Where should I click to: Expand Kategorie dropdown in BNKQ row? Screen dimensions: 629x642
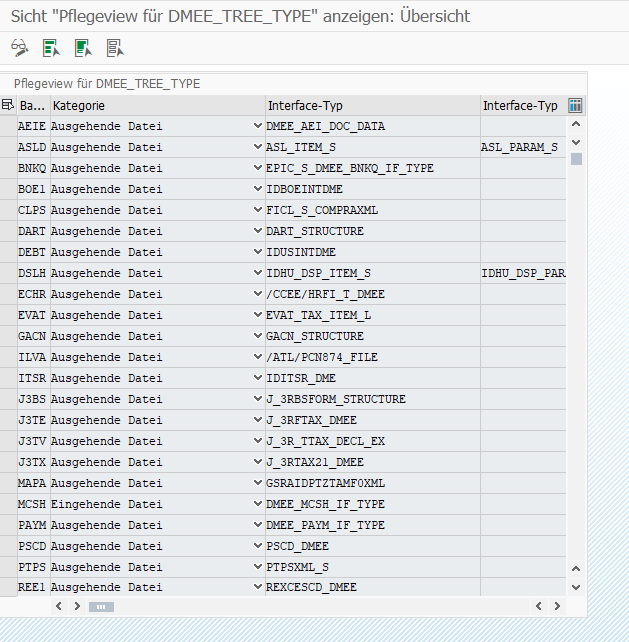(x=258, y=168)
